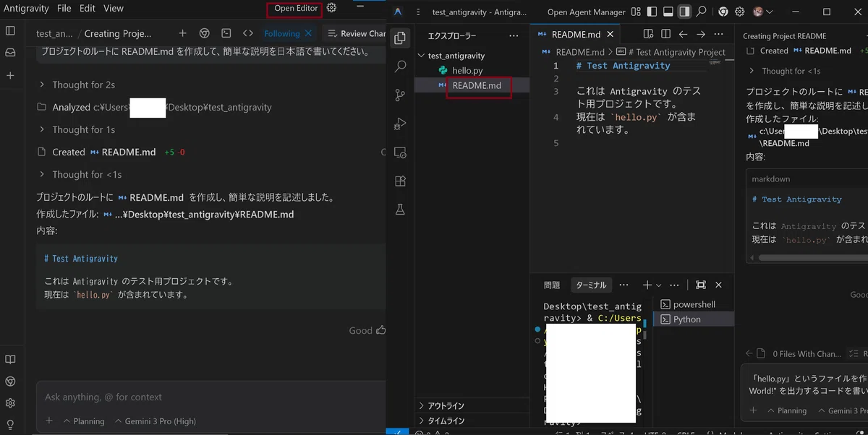Open the View menu in Agent Manager
This screenshot has width=868, height=435.
tap(114, 9)
